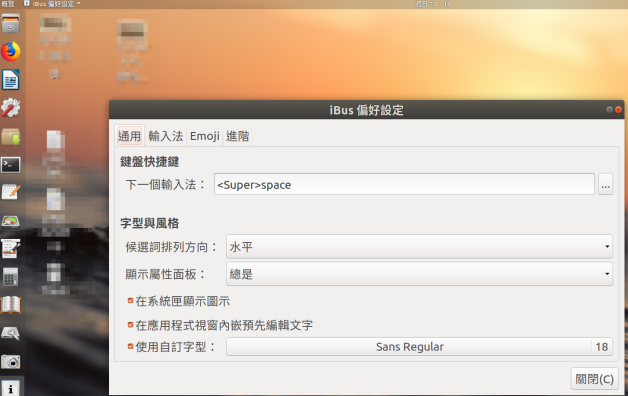Expand the 顯示屬性面板 dropdown
The image size is (628, 396).
tap(419, 274)
